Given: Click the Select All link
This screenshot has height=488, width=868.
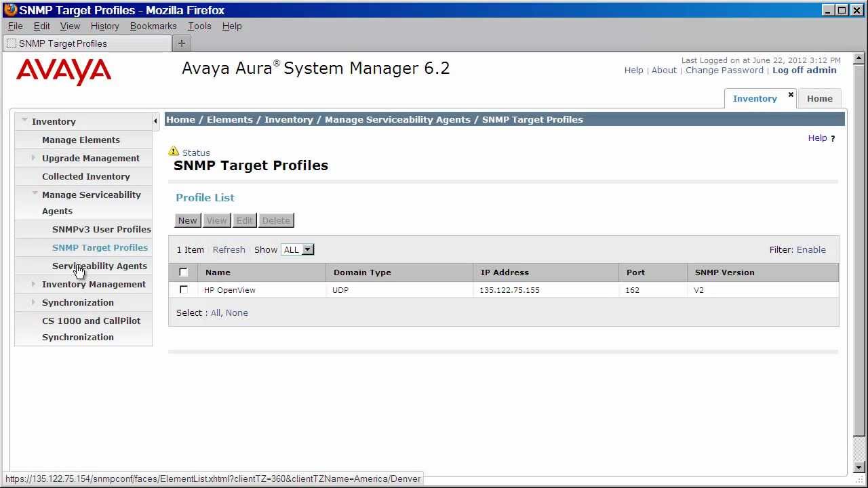Looking at the screenshot, I should coord(215,312).
